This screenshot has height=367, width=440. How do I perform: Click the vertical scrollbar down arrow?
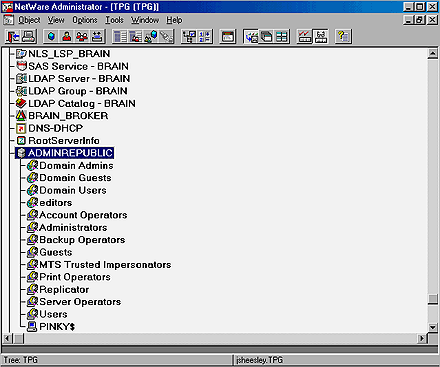pyautogui.click(x=433, y=327)
